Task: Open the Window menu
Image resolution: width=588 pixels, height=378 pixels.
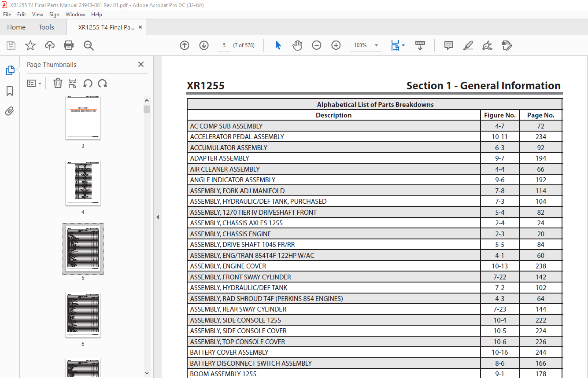Action: 75,15
